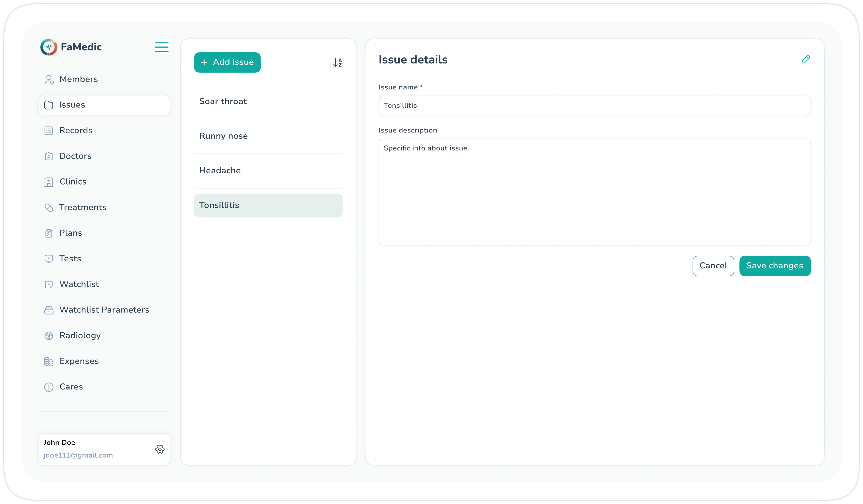This screenshot has width=863, height=504.
Task: Click the Watchlist Parameters drawer icon
Action: click(49, 310)
